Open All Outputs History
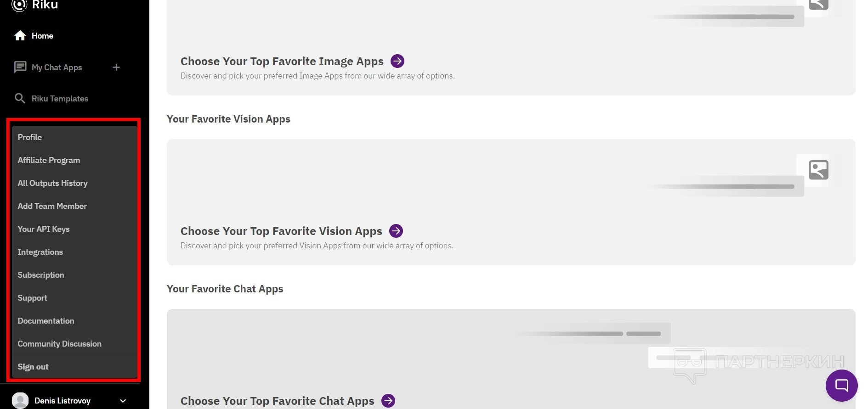The image size is (868, 409). tap(52, 183)
